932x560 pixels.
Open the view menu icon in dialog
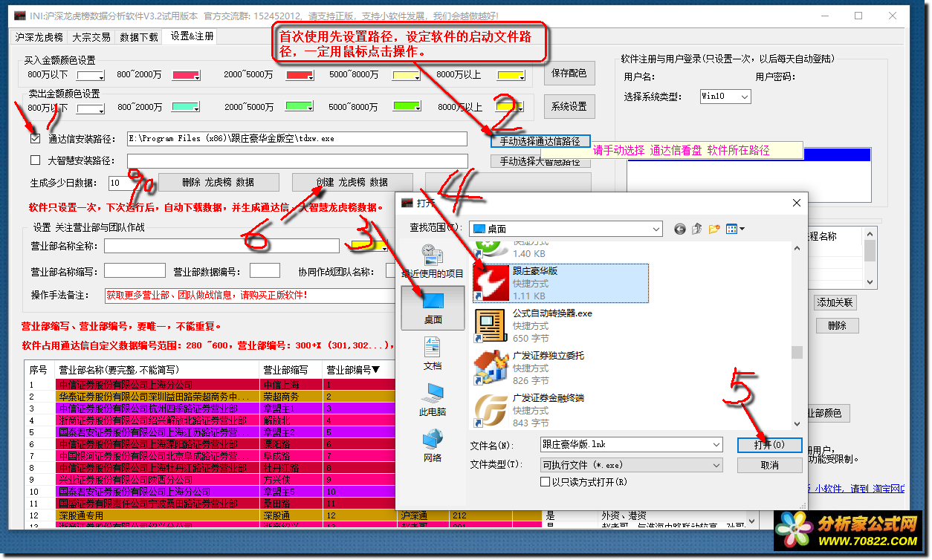point(736,229)
